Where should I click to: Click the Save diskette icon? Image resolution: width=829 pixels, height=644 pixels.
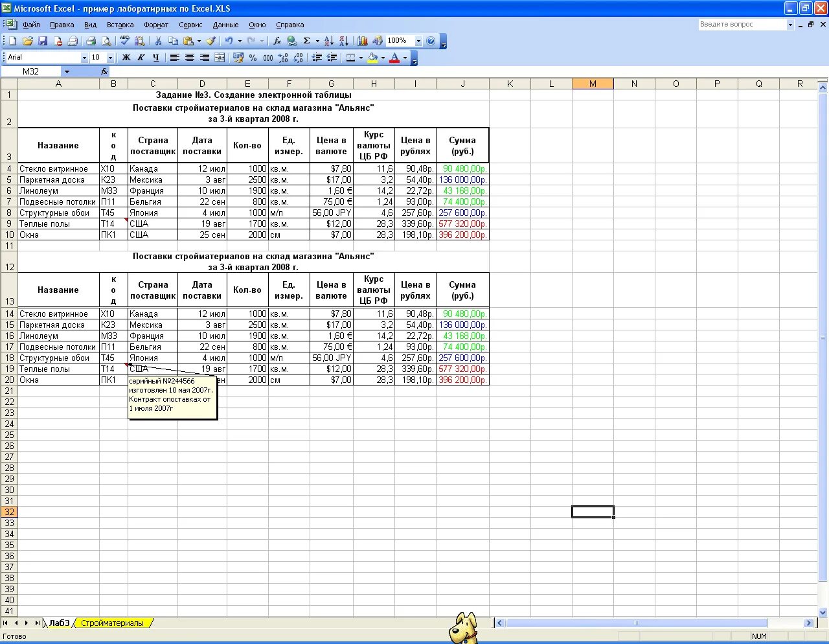(x=43, y=41)
